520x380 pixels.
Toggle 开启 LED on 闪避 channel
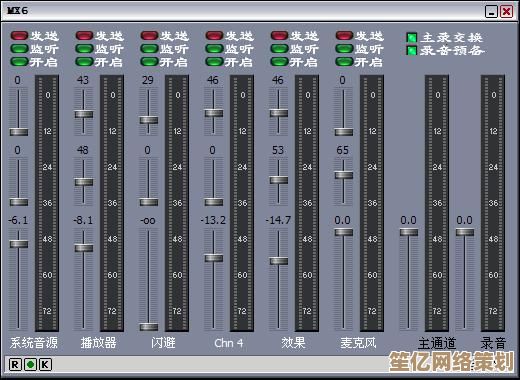pyautogui.click(x=149, y=62)
